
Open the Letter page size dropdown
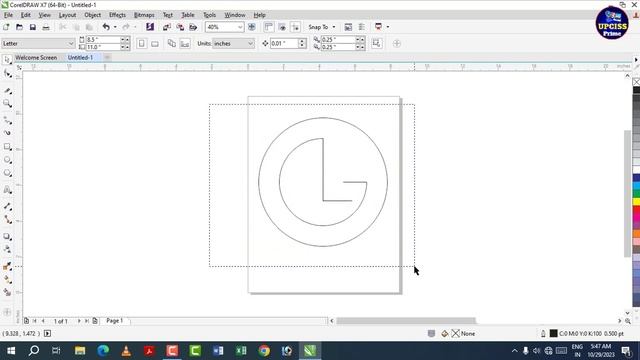click(71, 44)
